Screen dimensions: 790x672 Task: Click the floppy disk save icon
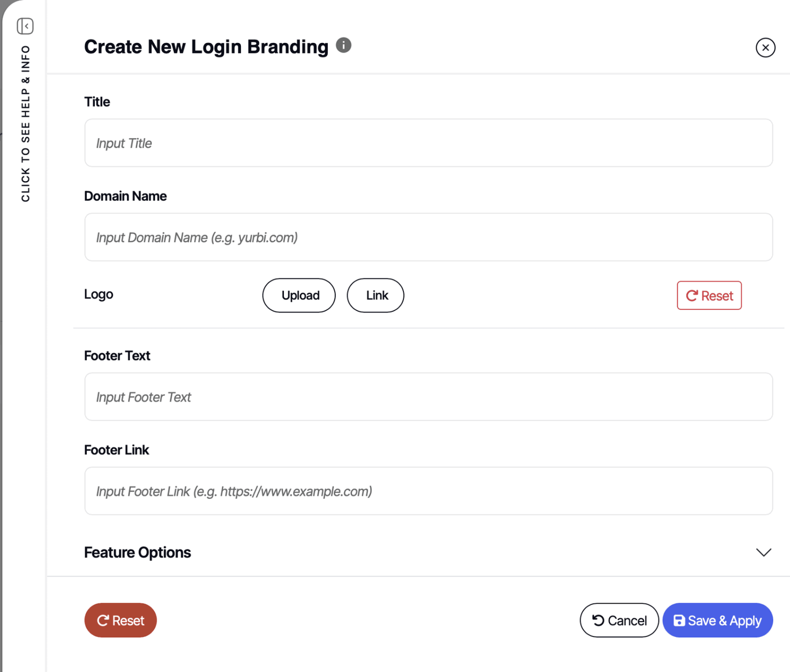coord(679,621)
